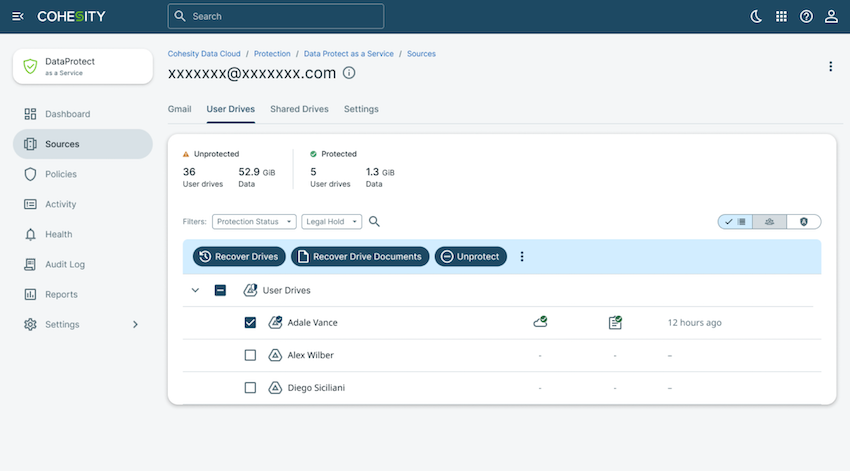This screenshot has width=850, height=471.
Task: Toggle dark mode moon icon
Action: (756, 16)
